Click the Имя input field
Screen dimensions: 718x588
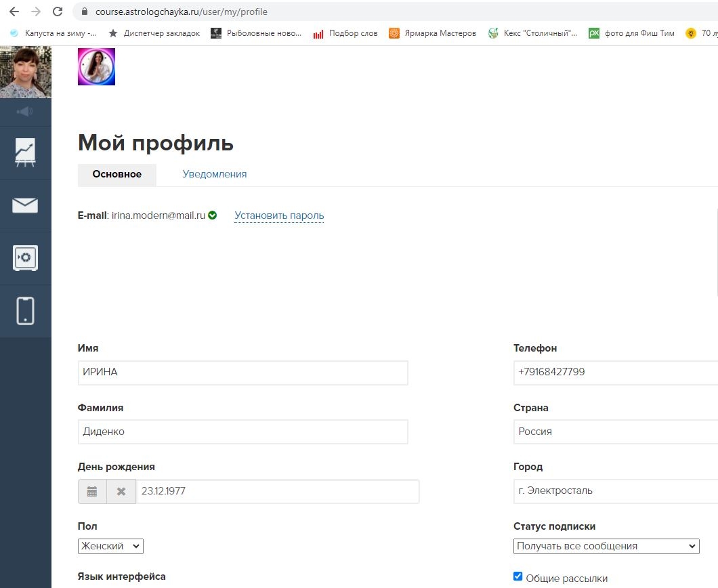pos(242,373)
